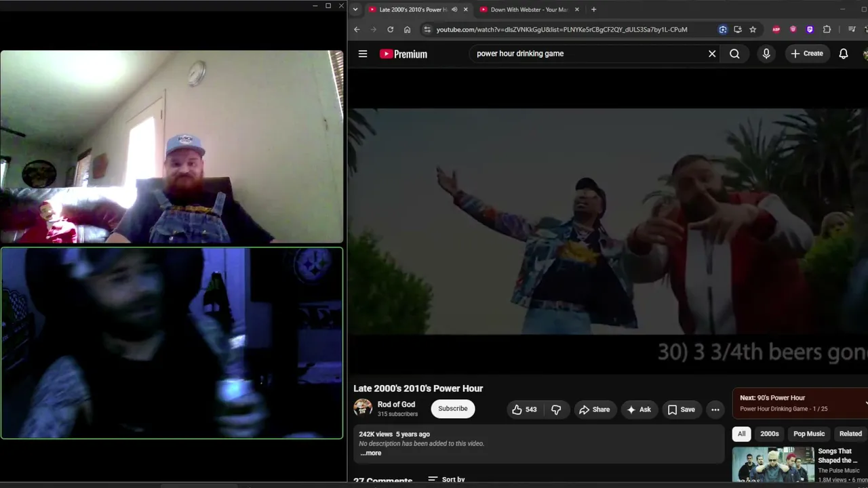Filter suggestions by Pop Music chip

[x=809, y=434]
